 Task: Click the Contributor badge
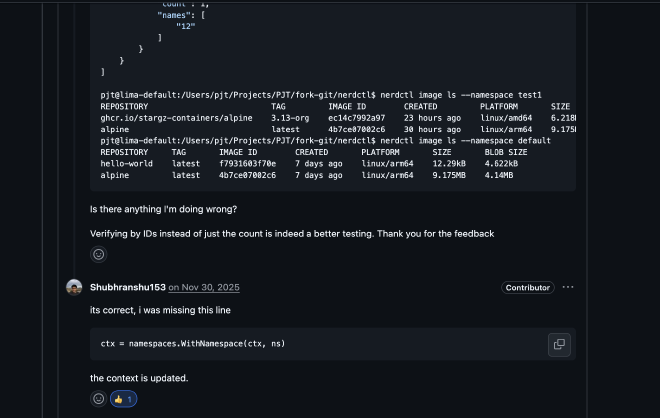(527, 288)
